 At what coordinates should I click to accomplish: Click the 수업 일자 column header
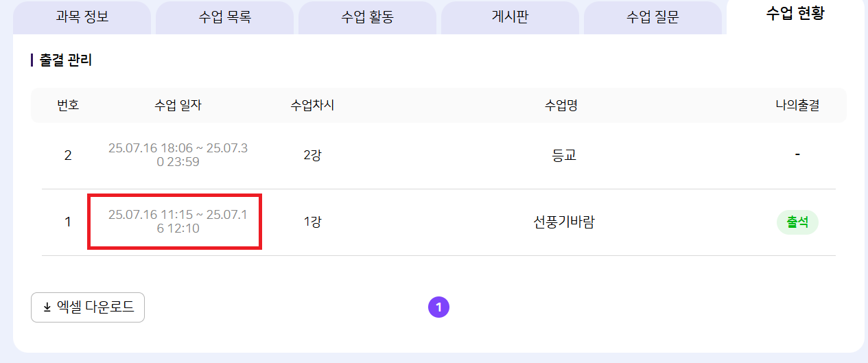click(x=178, y=106)
